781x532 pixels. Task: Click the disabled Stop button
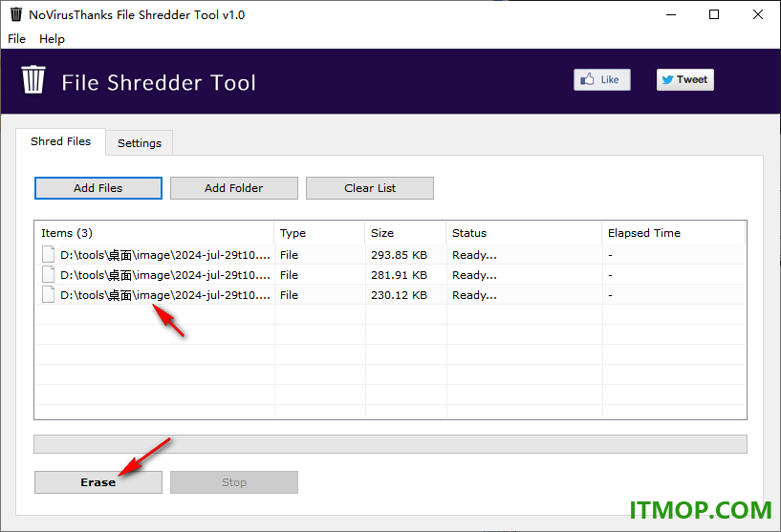click(234, 482)
